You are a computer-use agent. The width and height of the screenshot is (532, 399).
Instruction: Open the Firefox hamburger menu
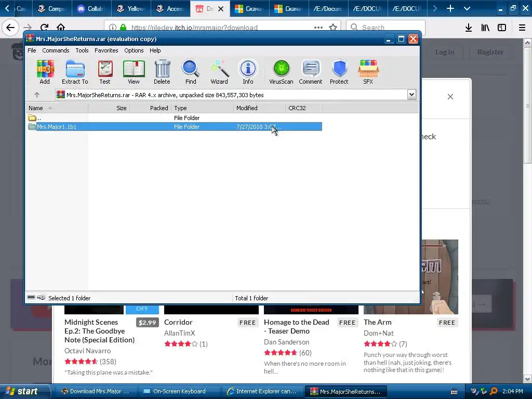click(x=522, y=28)
